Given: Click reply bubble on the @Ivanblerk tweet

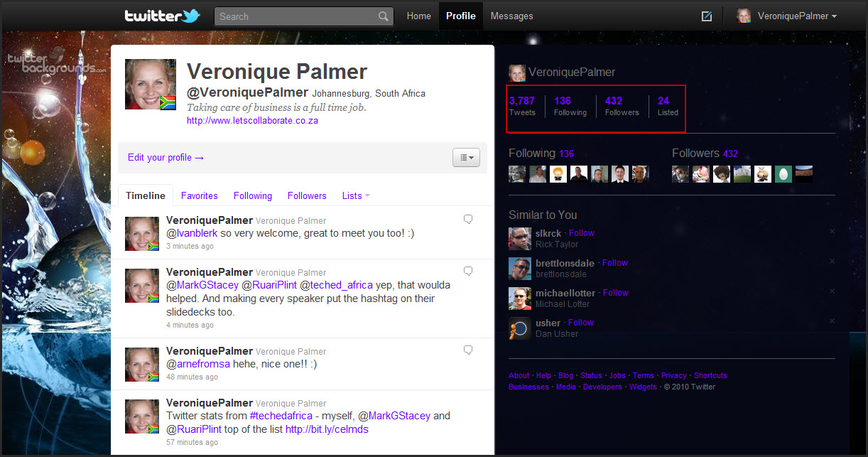Looking at the screenshot, I should [468, 220].
